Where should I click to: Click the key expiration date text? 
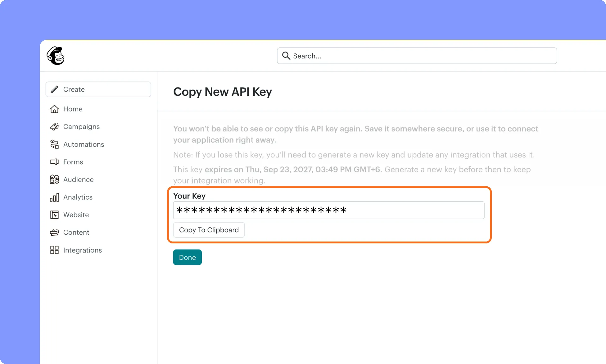tap(292, 170)
